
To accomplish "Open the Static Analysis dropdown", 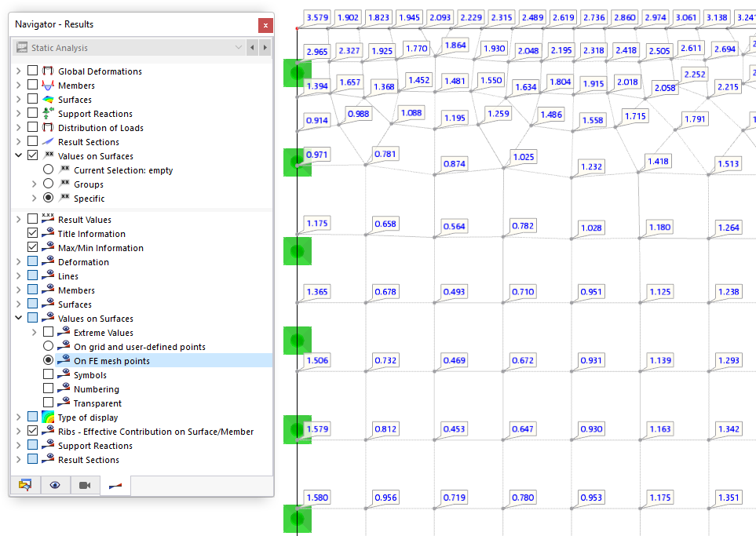I will point(239,48).
